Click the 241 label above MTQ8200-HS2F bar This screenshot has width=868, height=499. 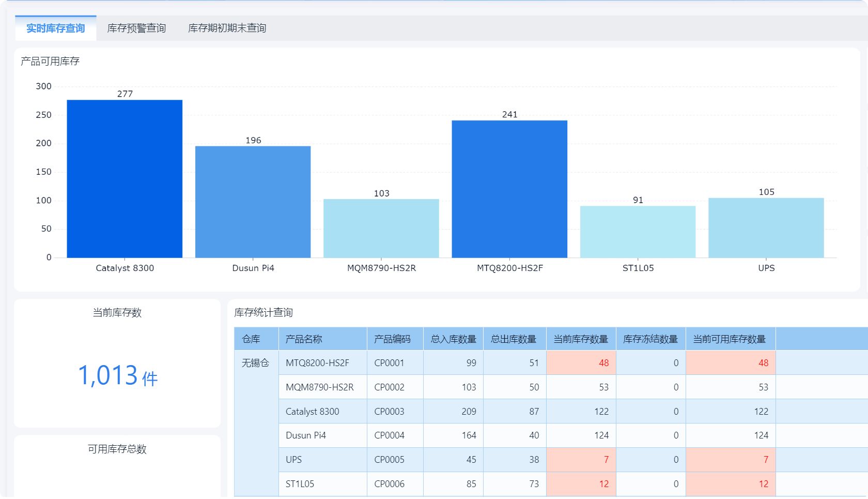509,115
